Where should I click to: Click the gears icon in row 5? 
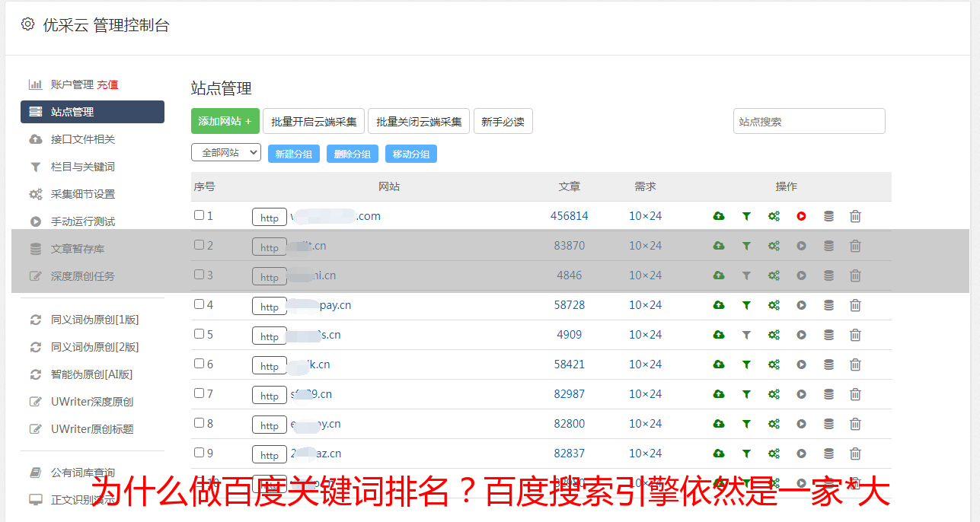[x=774, y=335]
